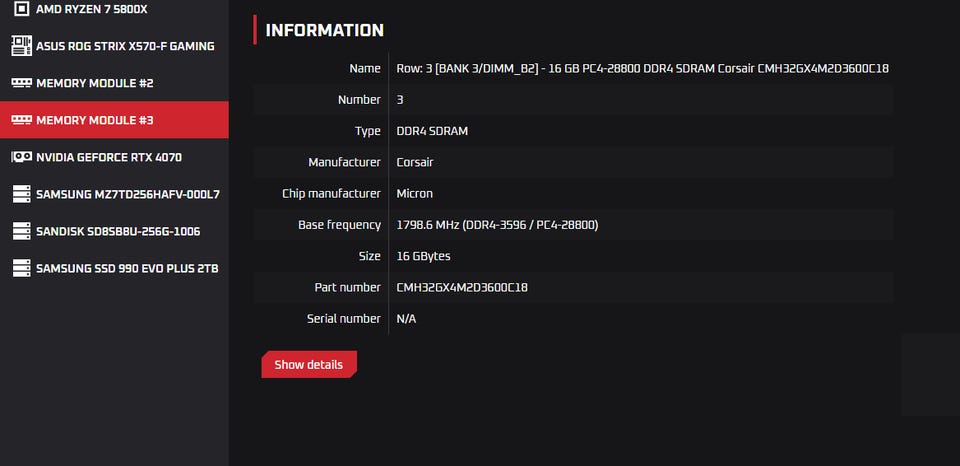Click the Number field label
960x466 pixels.
click(x=359, y=100)
